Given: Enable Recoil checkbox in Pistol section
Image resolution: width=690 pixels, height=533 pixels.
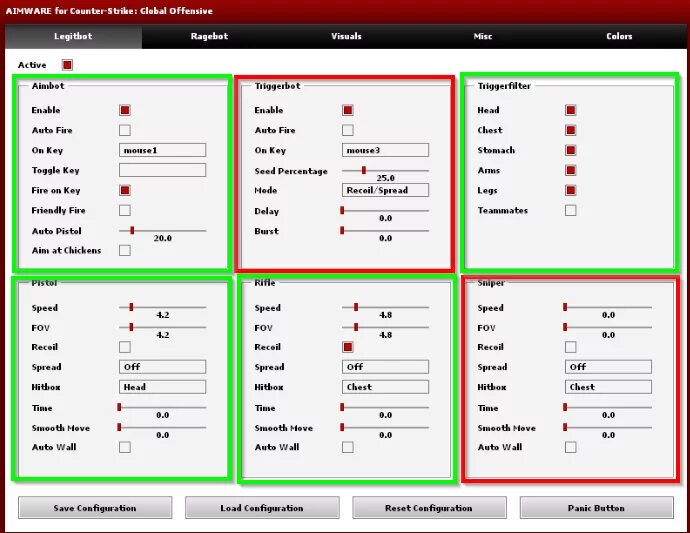Looking at the screenshot, I should [x=125, y=347].
